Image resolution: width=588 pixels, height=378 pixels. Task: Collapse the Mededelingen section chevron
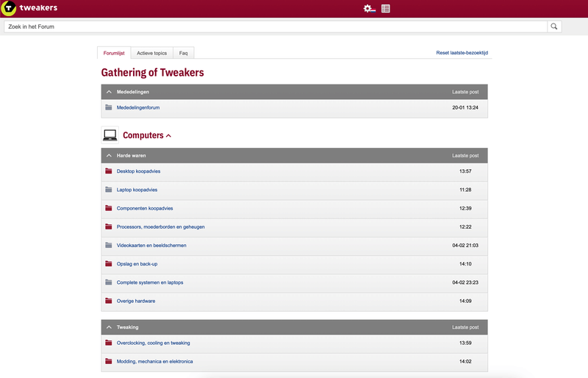pos(109,92)
